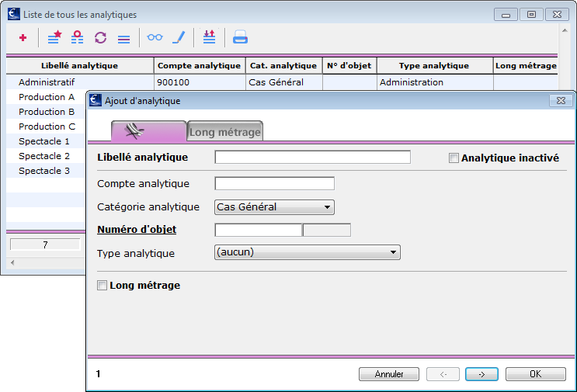Switch to the Long métrage tab
The height and width of the screenshot is (392, 577).
click(225, 132)
